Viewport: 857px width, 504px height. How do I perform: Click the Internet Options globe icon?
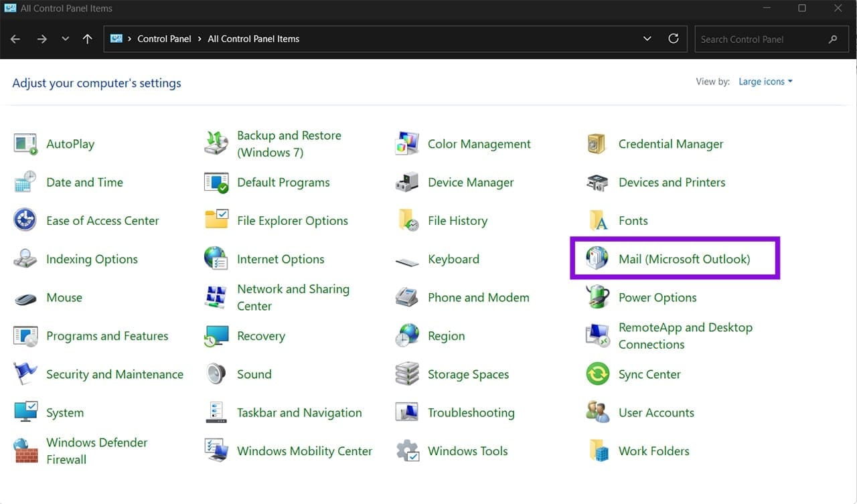tap(216, 259)
